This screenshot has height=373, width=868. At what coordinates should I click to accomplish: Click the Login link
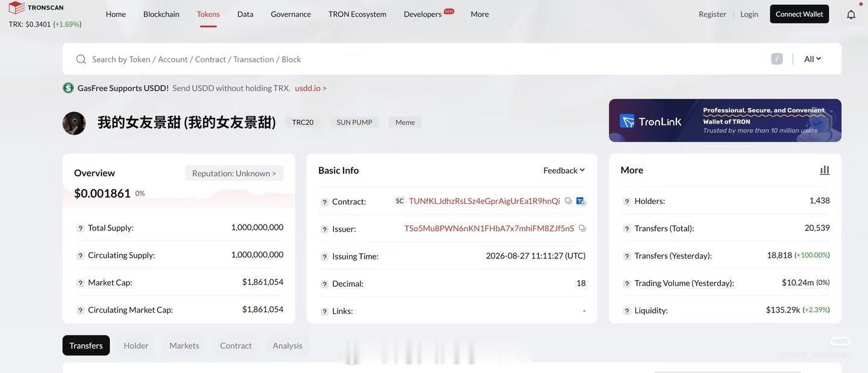tap(749, 14)
